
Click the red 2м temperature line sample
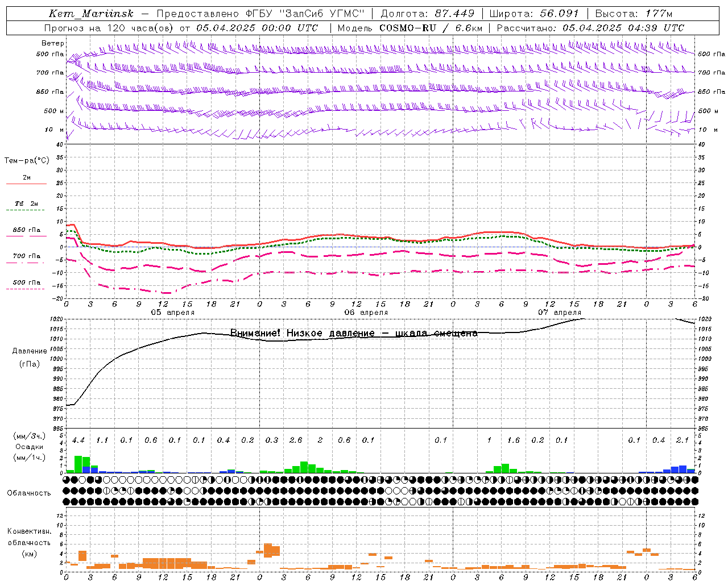point(26,184)
